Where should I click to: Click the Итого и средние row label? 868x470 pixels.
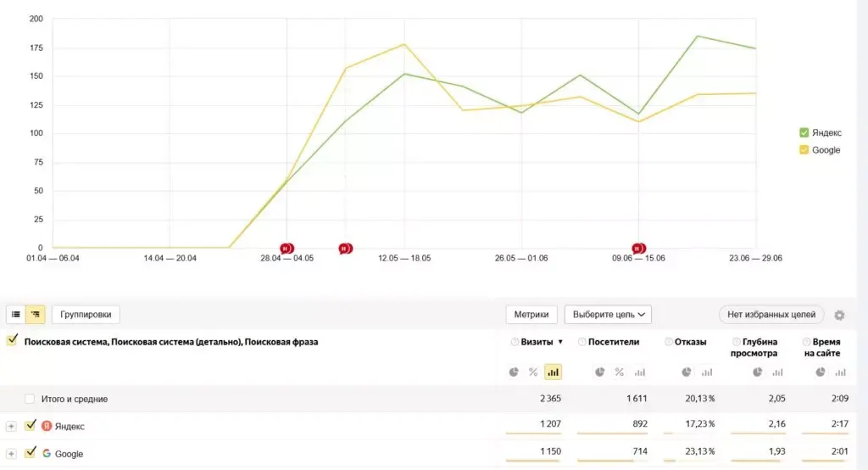[x=75, y=399]
